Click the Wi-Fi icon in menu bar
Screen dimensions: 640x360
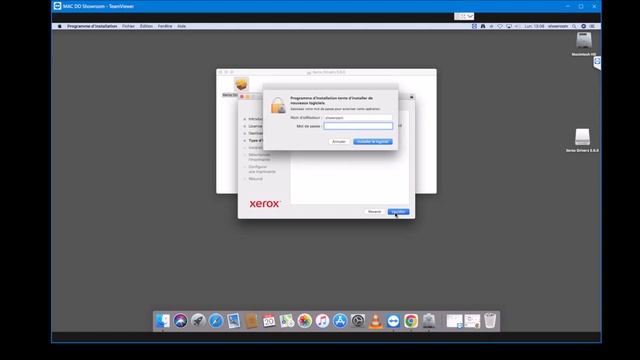500,26
